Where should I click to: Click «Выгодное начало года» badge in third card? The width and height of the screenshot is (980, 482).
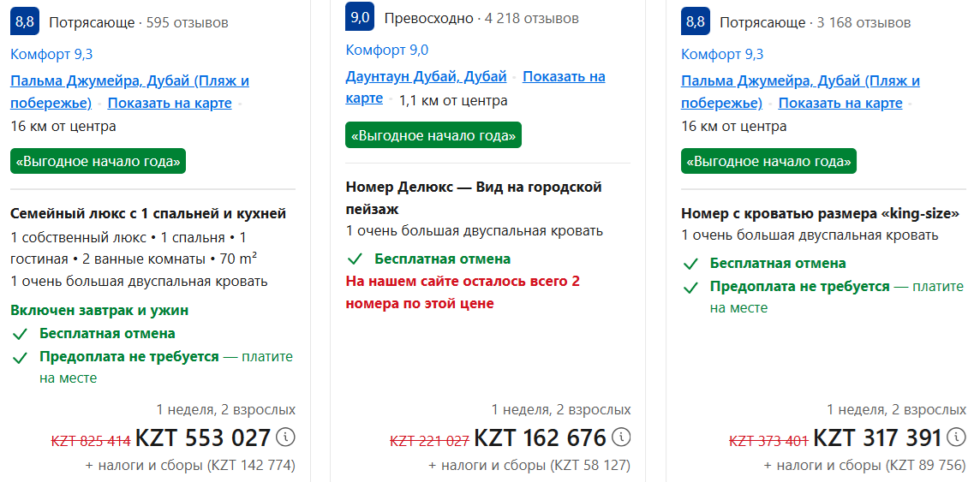tap(768, 161)
